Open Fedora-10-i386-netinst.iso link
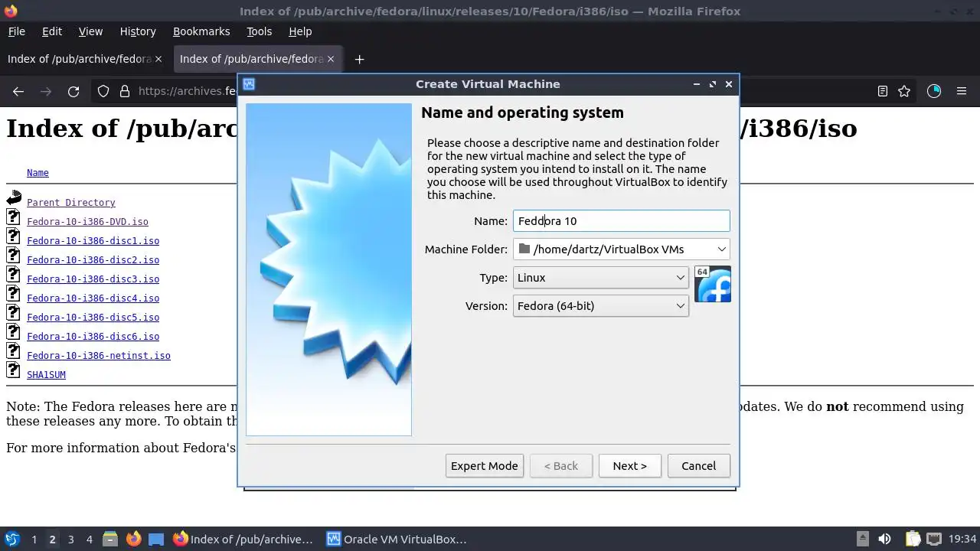This screenshot has width=980, height=551. pos(99,356)
